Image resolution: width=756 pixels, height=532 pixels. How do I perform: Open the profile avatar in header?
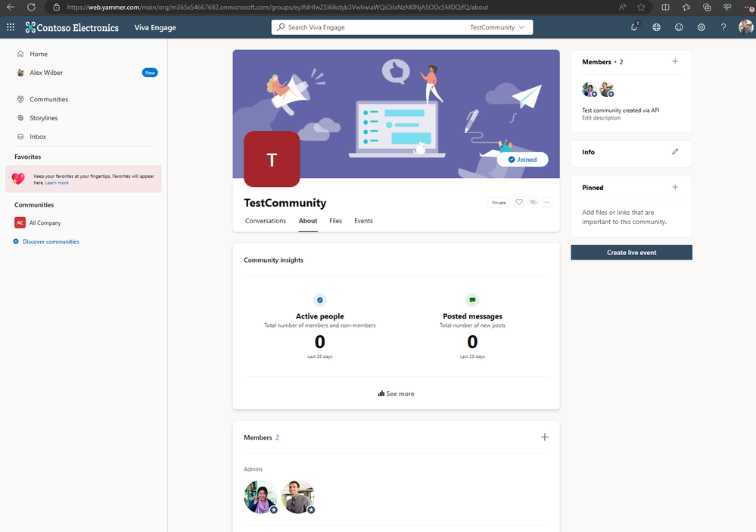[745, 27]
